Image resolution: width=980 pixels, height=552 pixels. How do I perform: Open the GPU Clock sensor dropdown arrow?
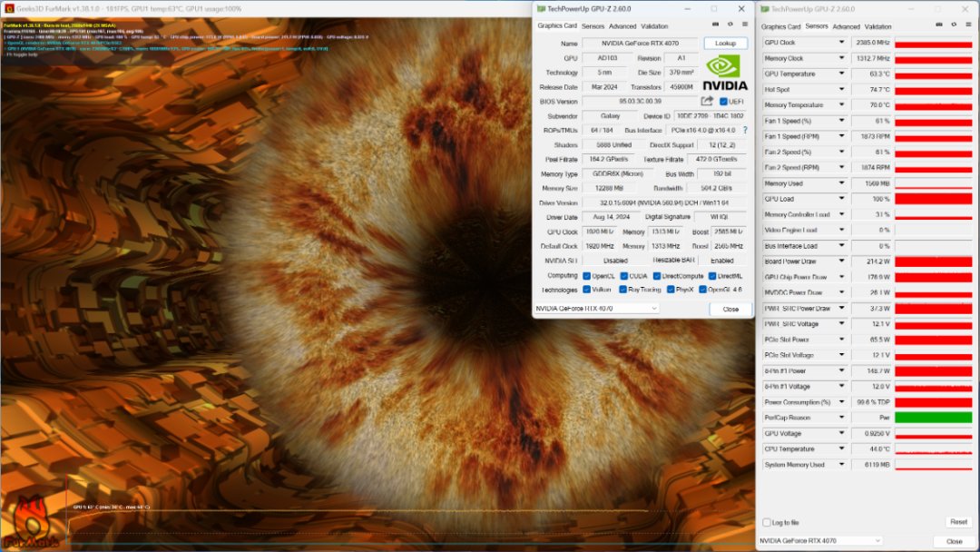pyautogui.click(x=841, y=43)
